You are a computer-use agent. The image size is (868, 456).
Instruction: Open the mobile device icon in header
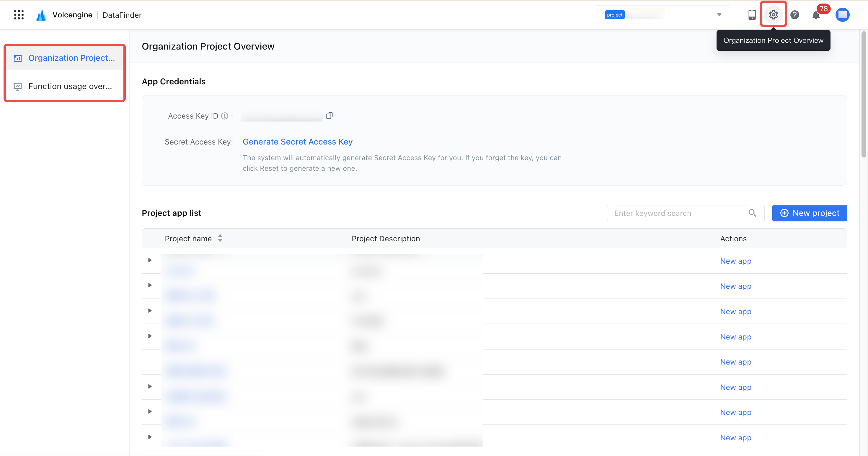pyautogui.click(x=752, y=15)
